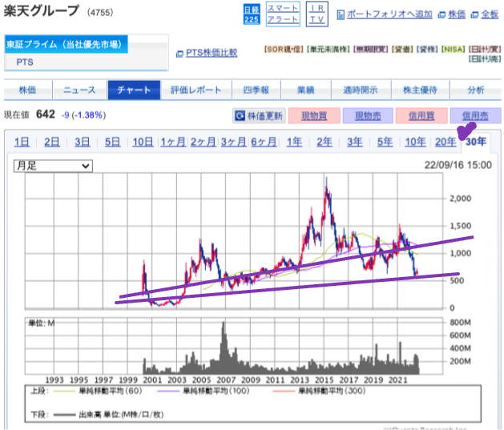Open the 評価レポート tab
The height and width of the screenshot is (430, 504).
coord(196,90)
